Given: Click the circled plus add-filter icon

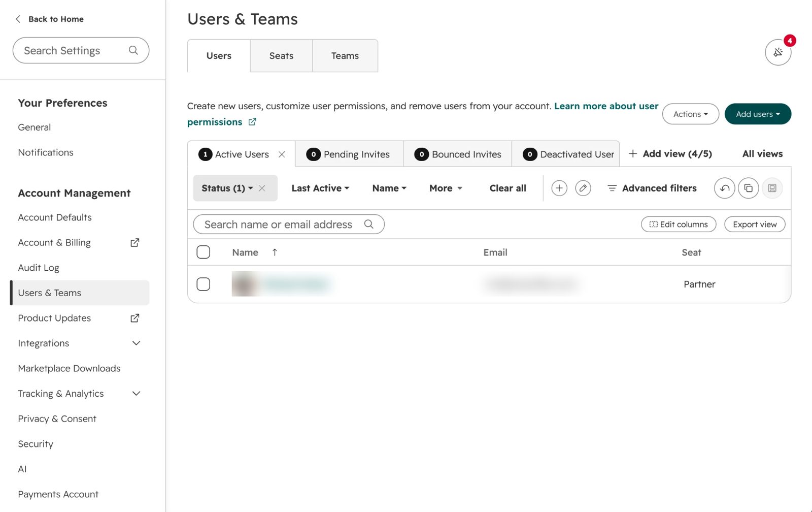Looking at the screenshot, I should pos(559,188).
